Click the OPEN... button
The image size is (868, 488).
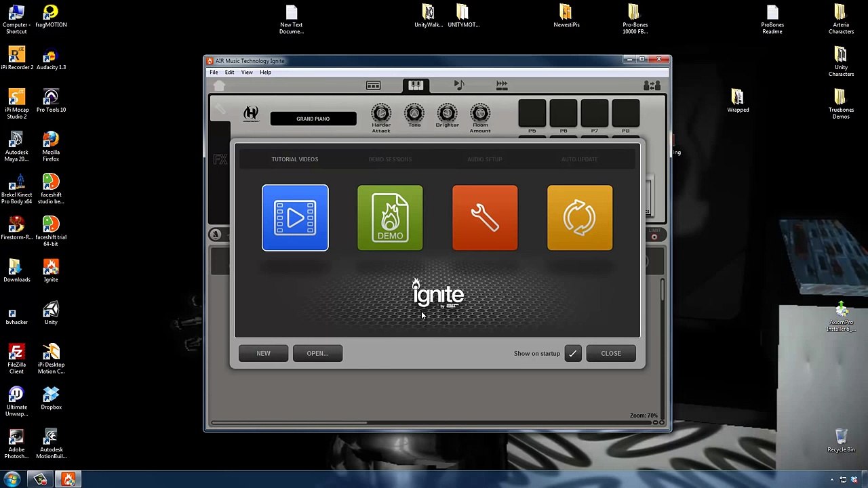pos(317,353)
